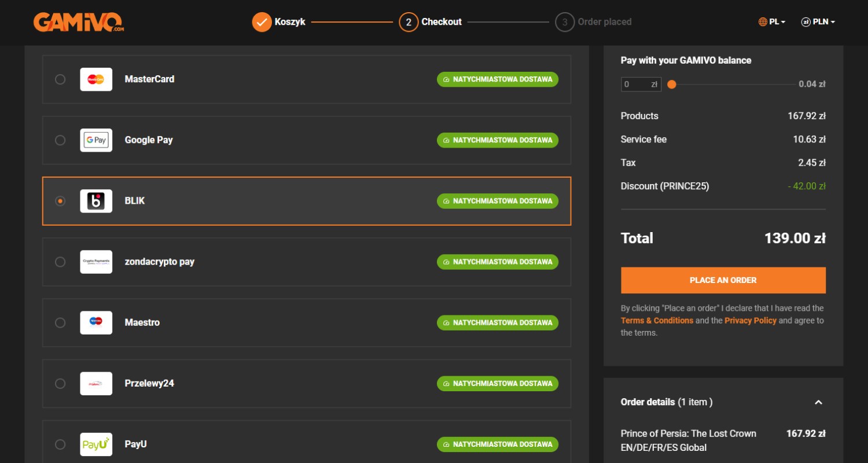Select the PayU radio button
The image size is (868, 463).
click(60, 444)
